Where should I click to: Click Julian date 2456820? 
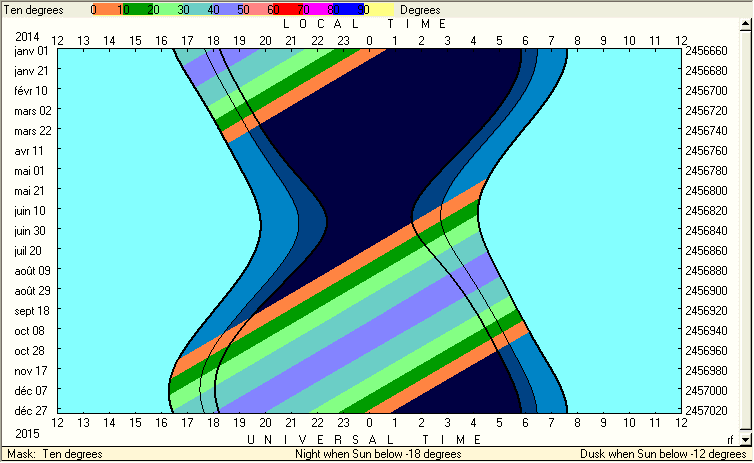click(x=706, y=211)
